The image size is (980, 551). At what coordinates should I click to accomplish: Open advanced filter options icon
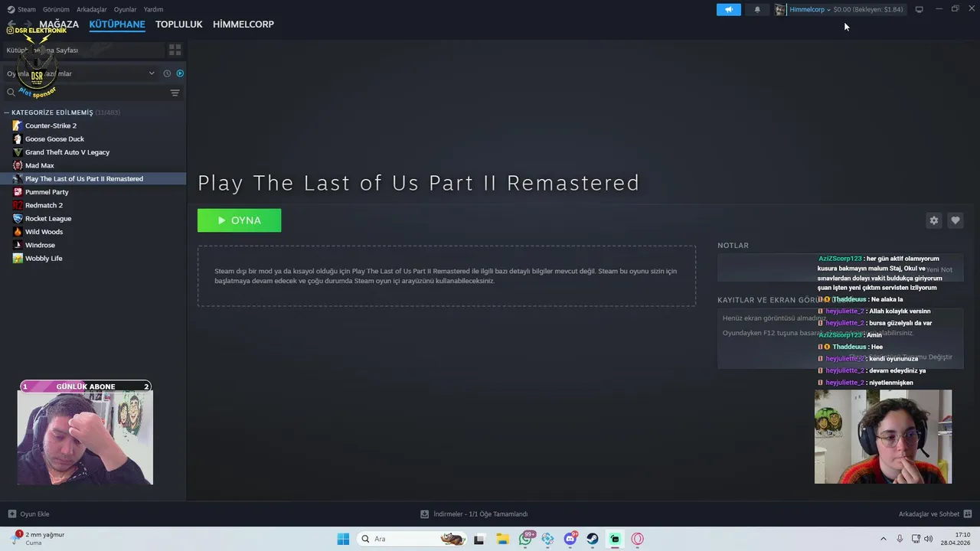point(175,93)
